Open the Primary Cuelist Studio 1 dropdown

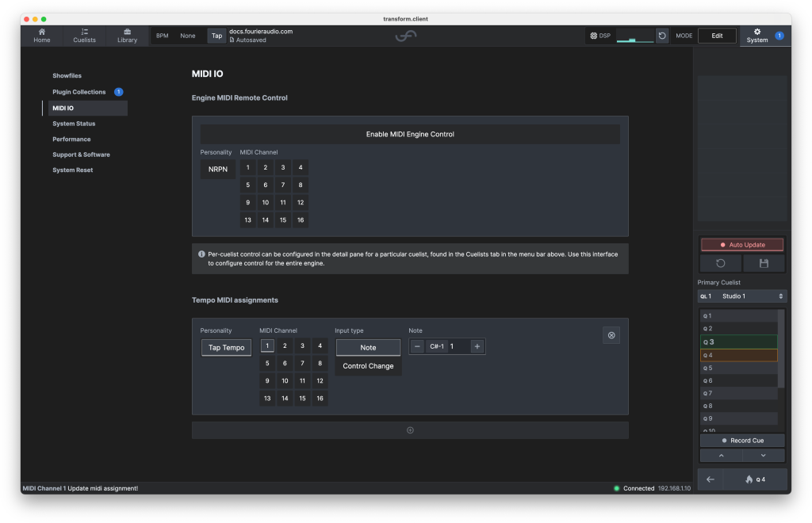pos(742,296)
